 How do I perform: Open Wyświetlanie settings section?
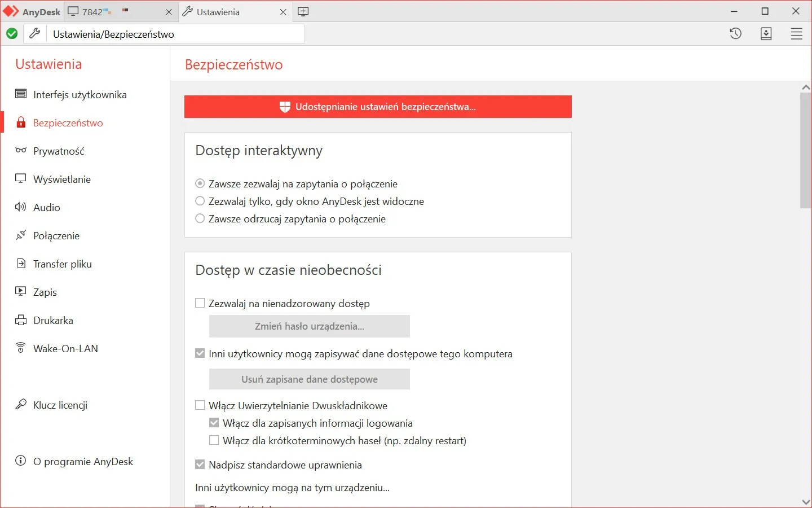click(x=62, y=179)
